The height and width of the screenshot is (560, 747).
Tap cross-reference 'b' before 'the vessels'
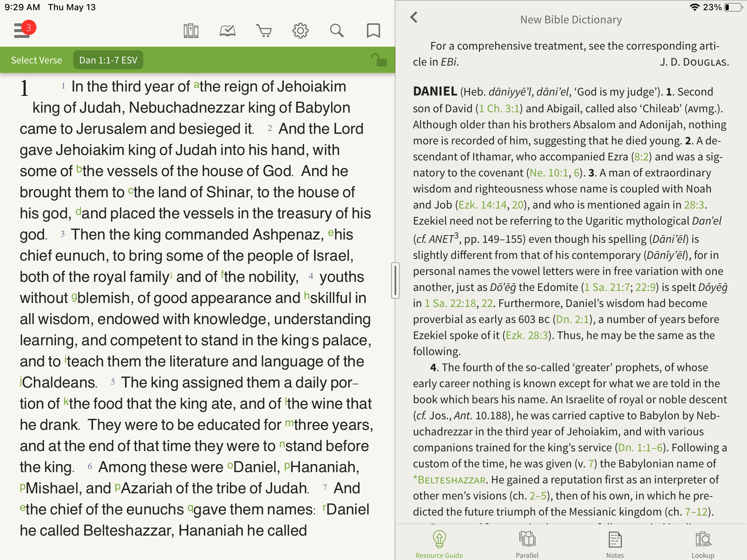79,169
